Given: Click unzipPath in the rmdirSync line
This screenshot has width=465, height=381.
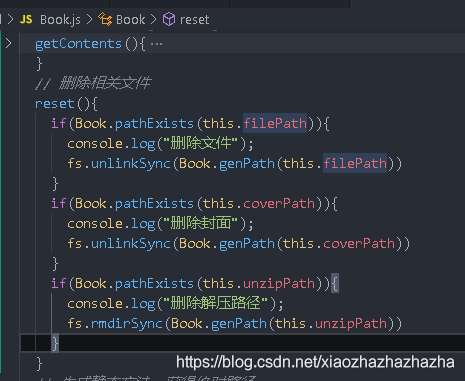Looking at the screenshot, I should pos(351,323).
